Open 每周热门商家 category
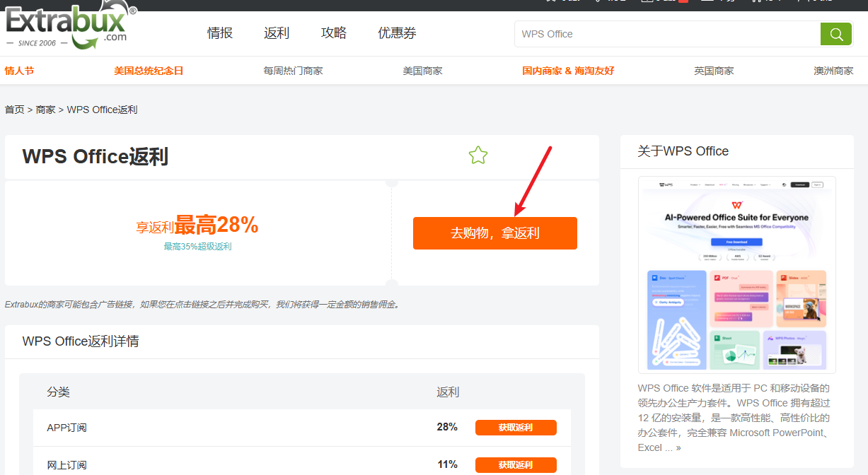 (x=293, y=71)
